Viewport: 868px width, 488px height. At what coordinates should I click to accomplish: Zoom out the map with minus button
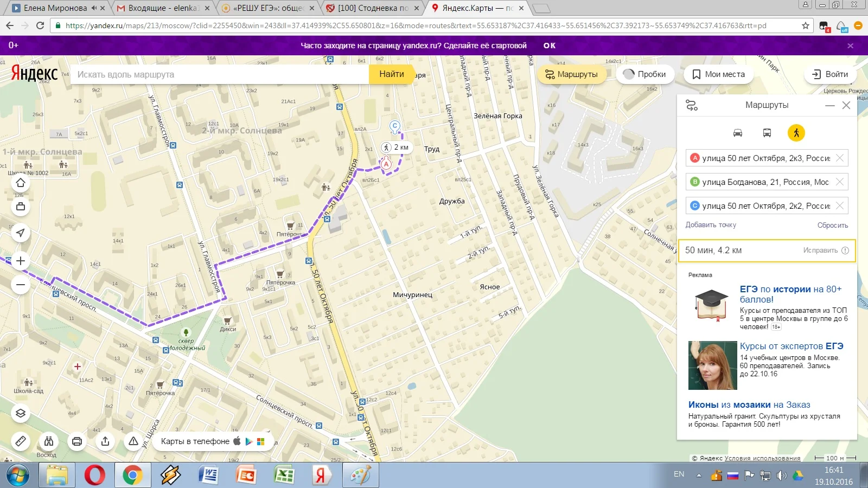pyautogui.click(x=21, y=285)
